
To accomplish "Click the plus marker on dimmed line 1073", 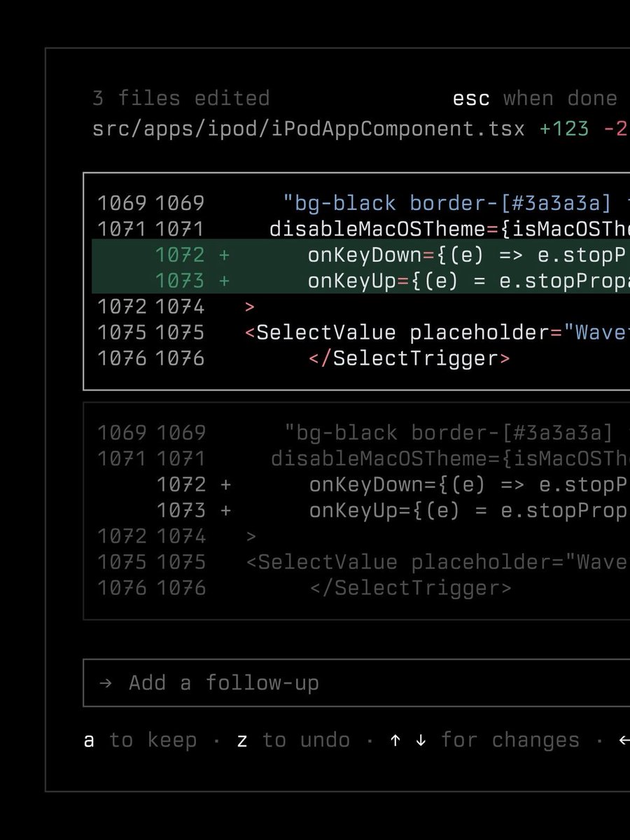I will [225, 510].
